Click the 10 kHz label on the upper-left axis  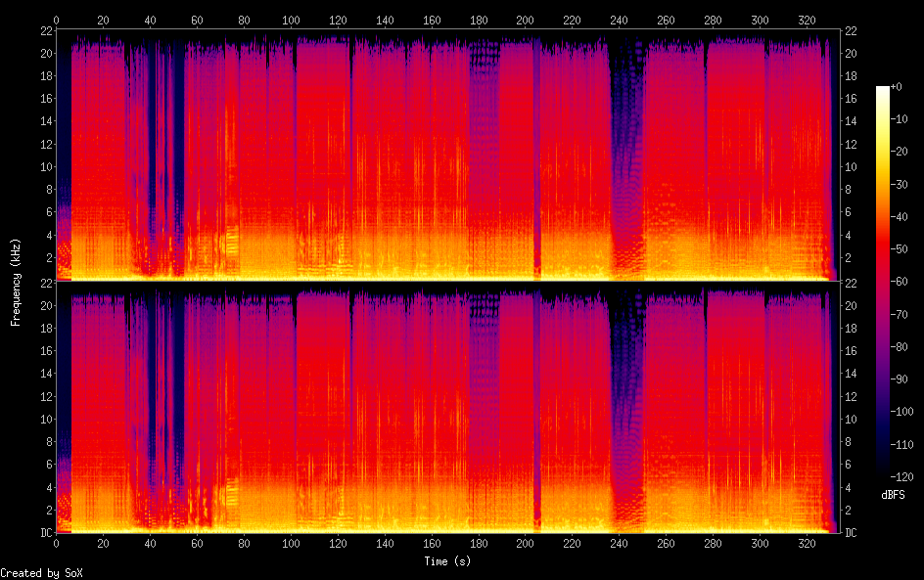[x=44, y=166]
